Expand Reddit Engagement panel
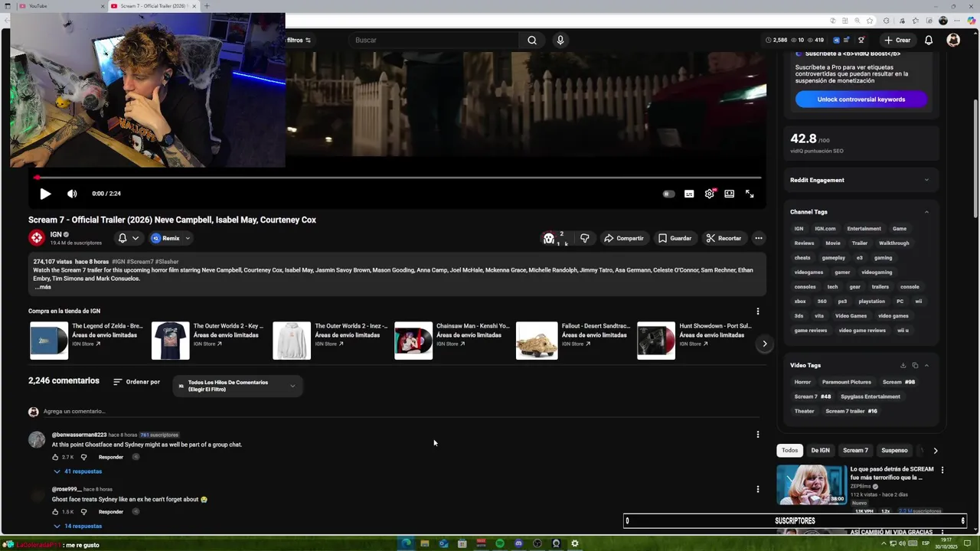 [860, 180]
